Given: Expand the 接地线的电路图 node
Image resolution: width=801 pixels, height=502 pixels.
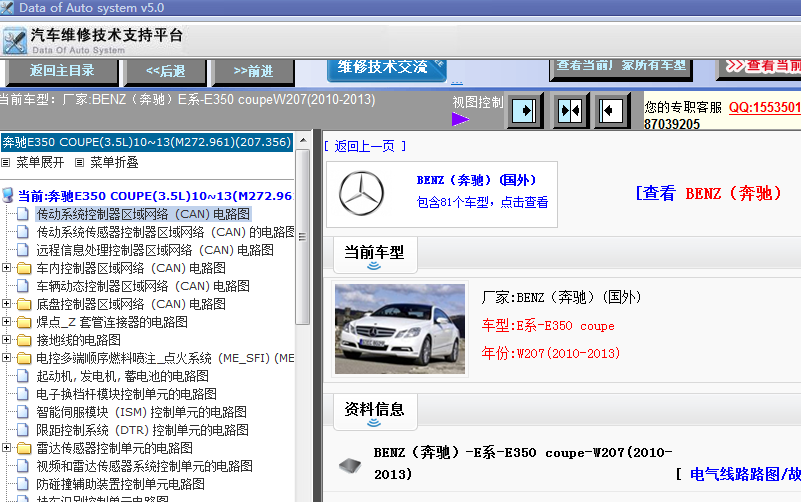Looking at the screenshot, I should click(x=6, y=340).
